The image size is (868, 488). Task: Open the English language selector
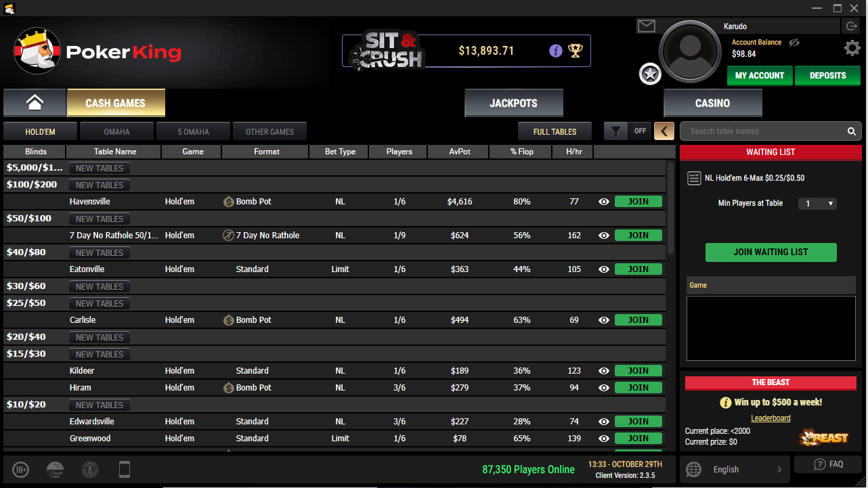[x=734, y=469]
